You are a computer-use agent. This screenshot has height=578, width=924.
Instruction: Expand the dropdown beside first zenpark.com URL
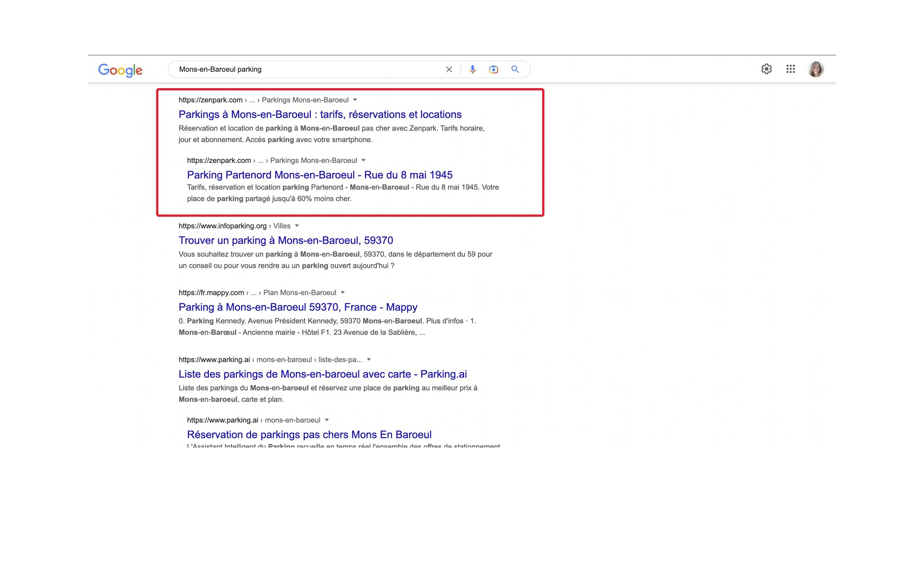click(x=355, y=100)
